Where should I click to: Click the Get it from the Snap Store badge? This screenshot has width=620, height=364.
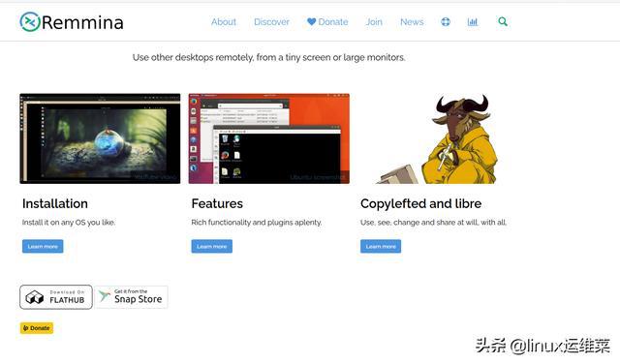(x=132, y=297)
